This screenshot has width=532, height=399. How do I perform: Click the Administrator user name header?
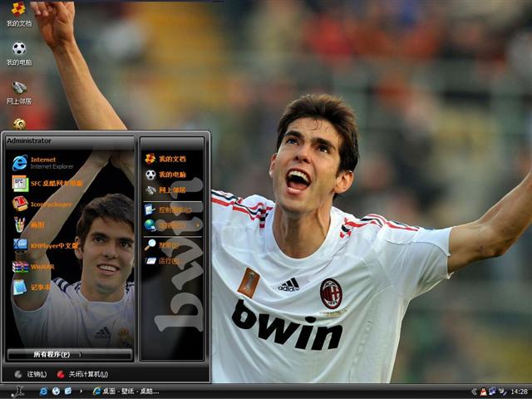(29, 140)
